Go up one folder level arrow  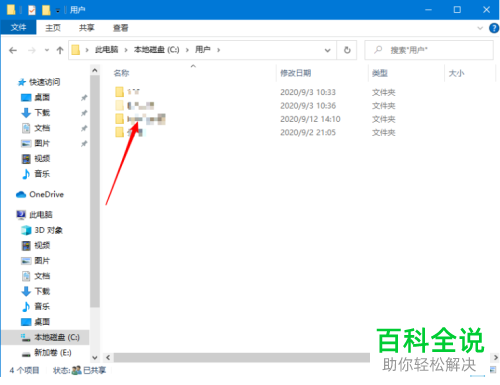[x=60, y=50]
